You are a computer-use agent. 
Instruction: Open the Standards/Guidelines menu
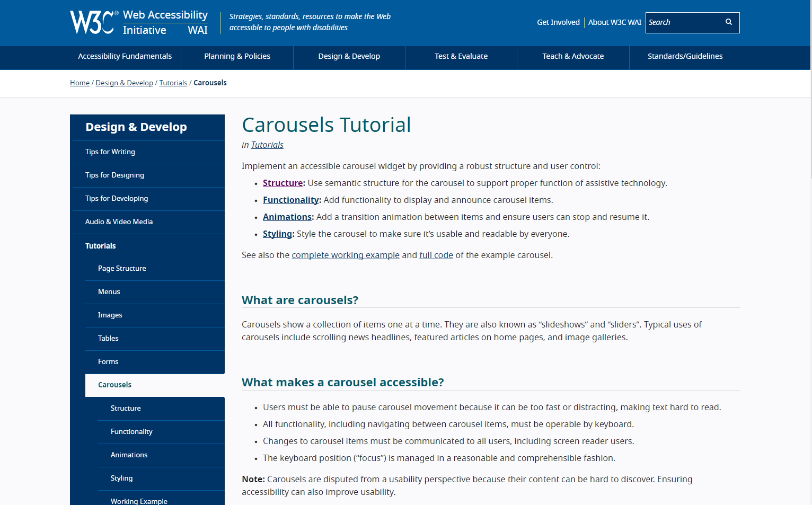coord(685,56)
